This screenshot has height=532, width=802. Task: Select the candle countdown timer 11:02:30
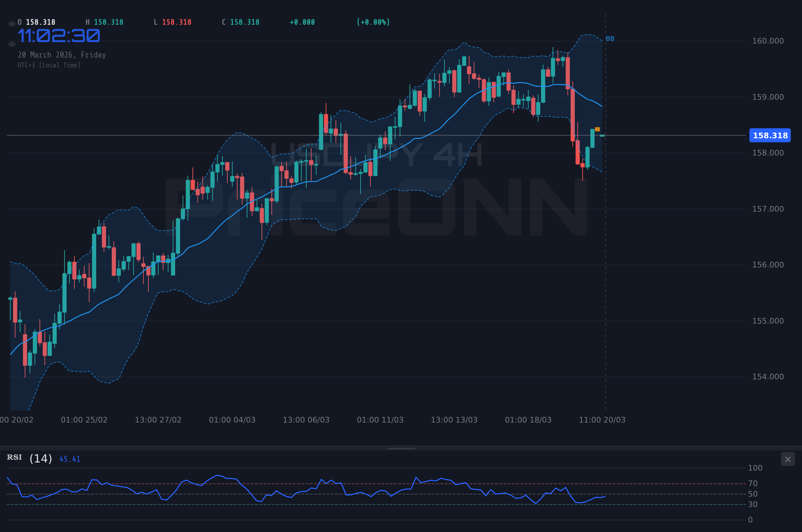click(x=58, y=35)
